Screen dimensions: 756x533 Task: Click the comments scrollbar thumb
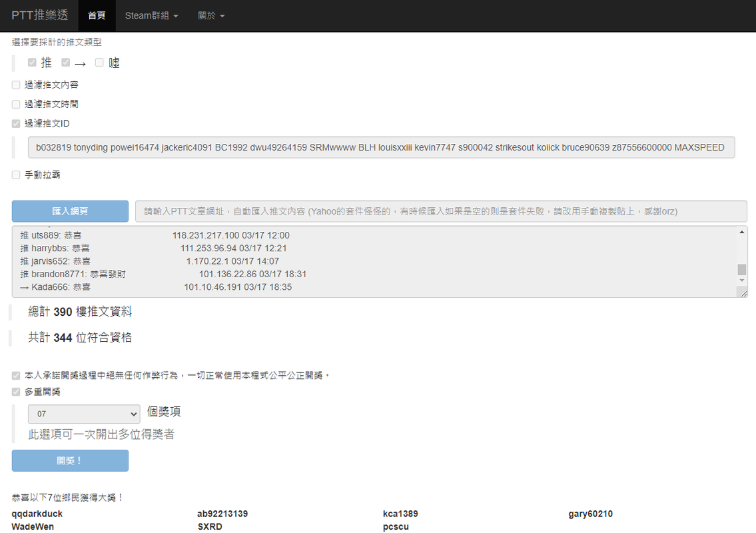[x=741, y=270]
